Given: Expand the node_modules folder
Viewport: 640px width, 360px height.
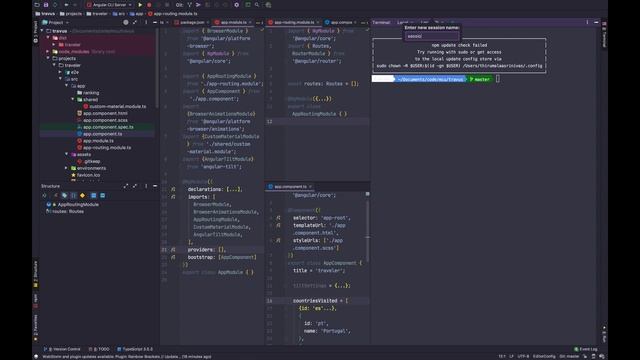Looking at the screenshot, I should [x=48, y=52].
